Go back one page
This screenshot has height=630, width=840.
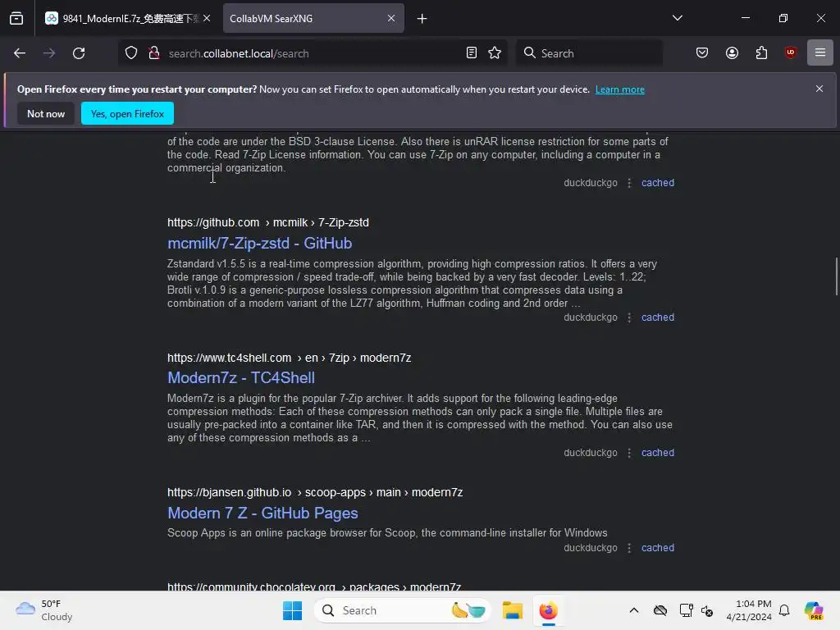20,53
